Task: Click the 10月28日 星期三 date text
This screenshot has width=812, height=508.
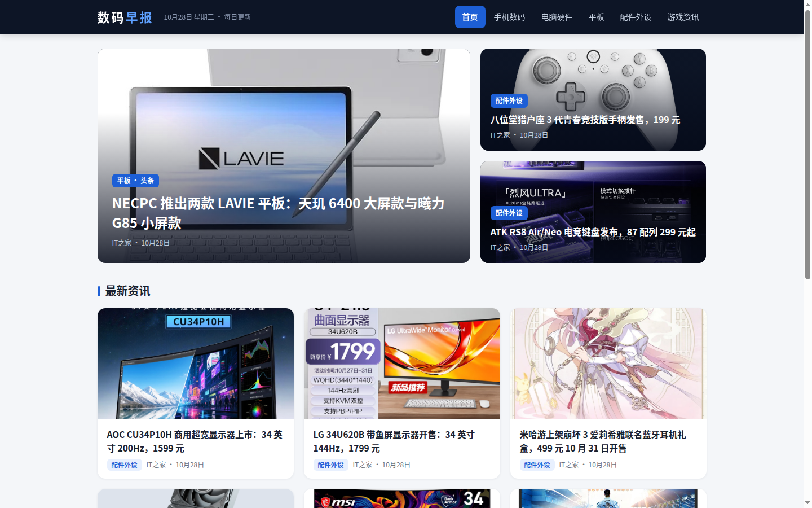Action: coord(189,17)
